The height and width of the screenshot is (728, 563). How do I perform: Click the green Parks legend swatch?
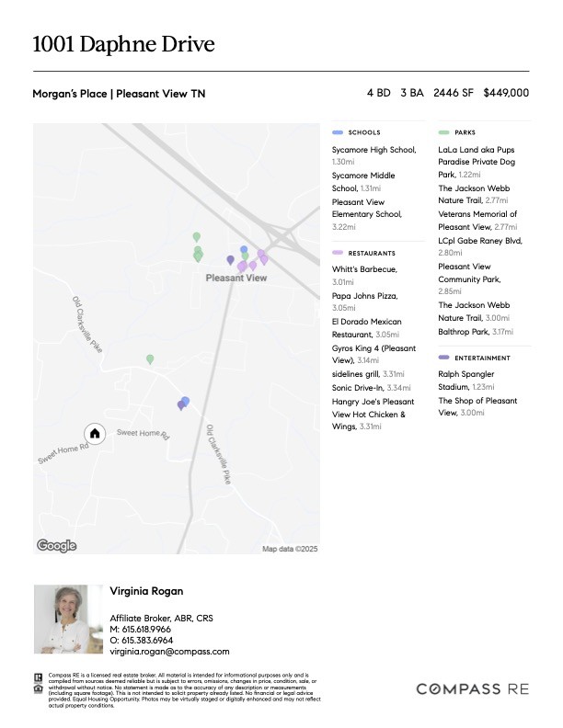(443, 132)
